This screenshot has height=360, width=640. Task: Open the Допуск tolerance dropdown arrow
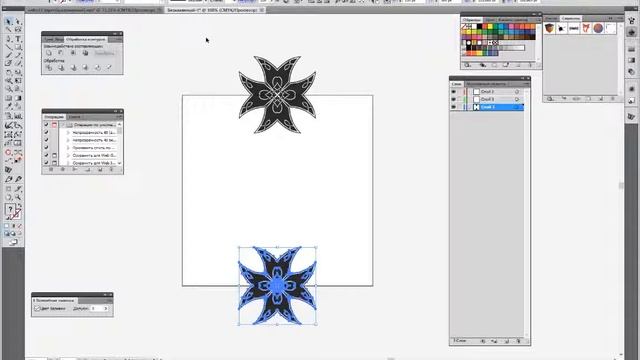click(x=106, y=309)
